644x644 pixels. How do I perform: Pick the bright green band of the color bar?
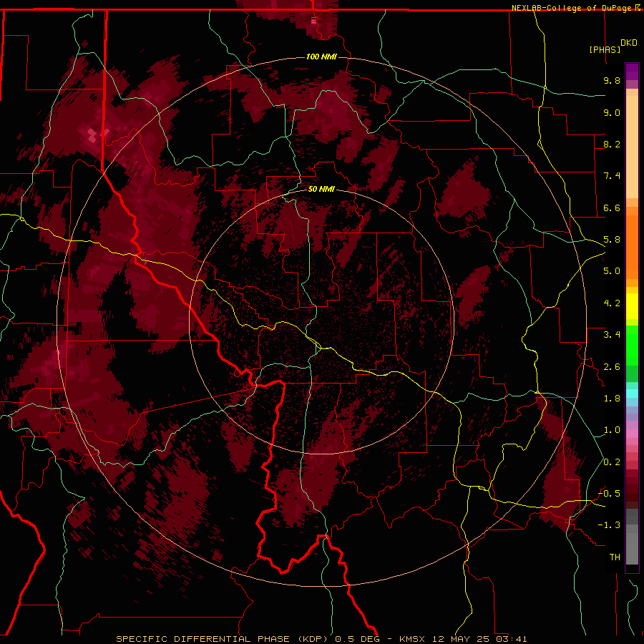632,345
